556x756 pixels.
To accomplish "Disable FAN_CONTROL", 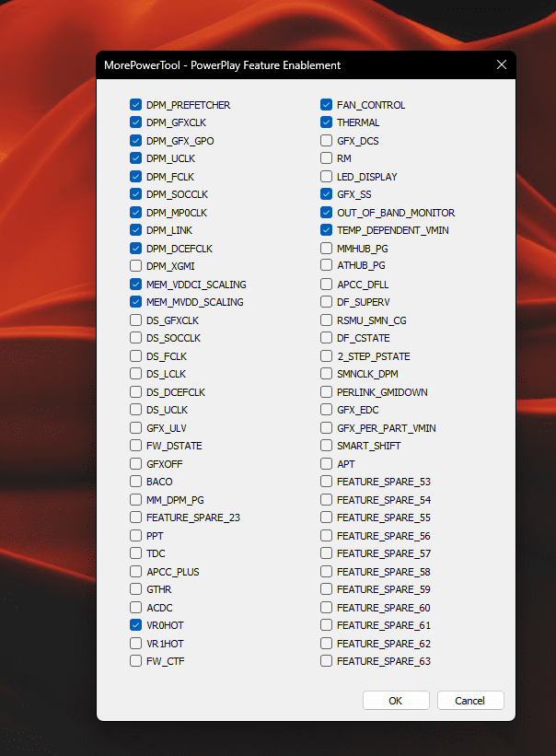I will [326, 105].
